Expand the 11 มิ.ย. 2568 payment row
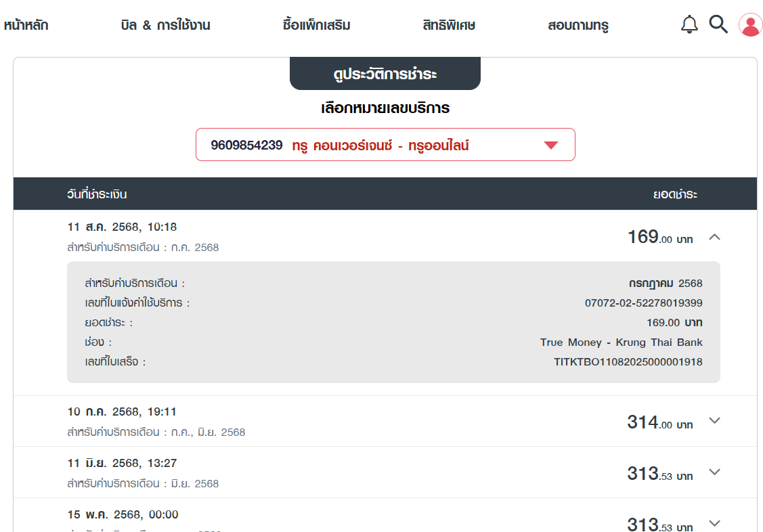Viewport: 763px width, 532px height. (714, 472)
